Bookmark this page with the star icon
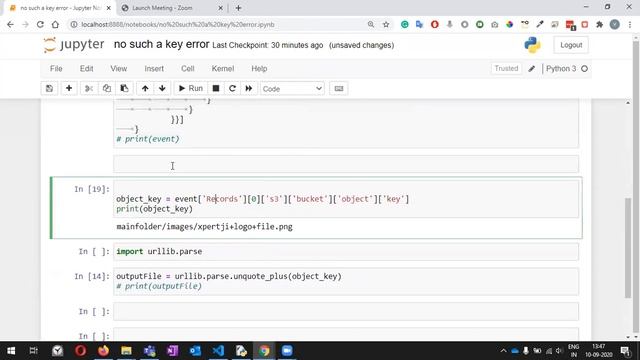Screen dimensions: 640x360 pyautogui.click(x=386, y=24)
